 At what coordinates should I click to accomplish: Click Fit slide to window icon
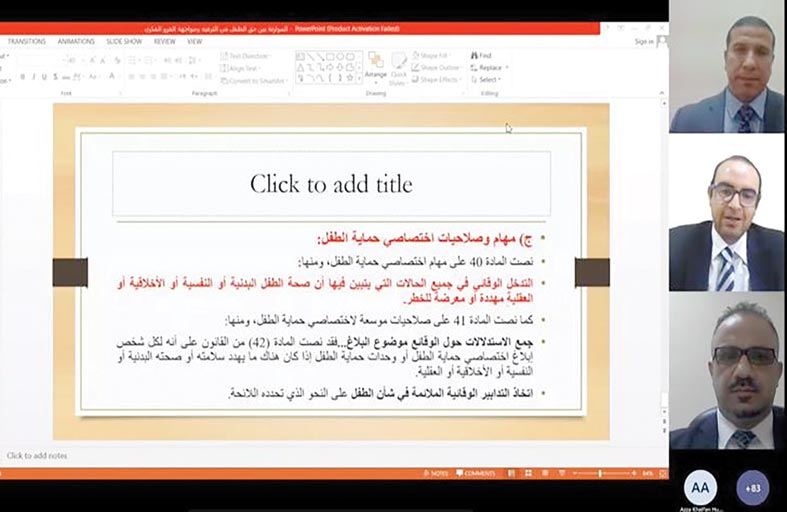pos(661,473)
